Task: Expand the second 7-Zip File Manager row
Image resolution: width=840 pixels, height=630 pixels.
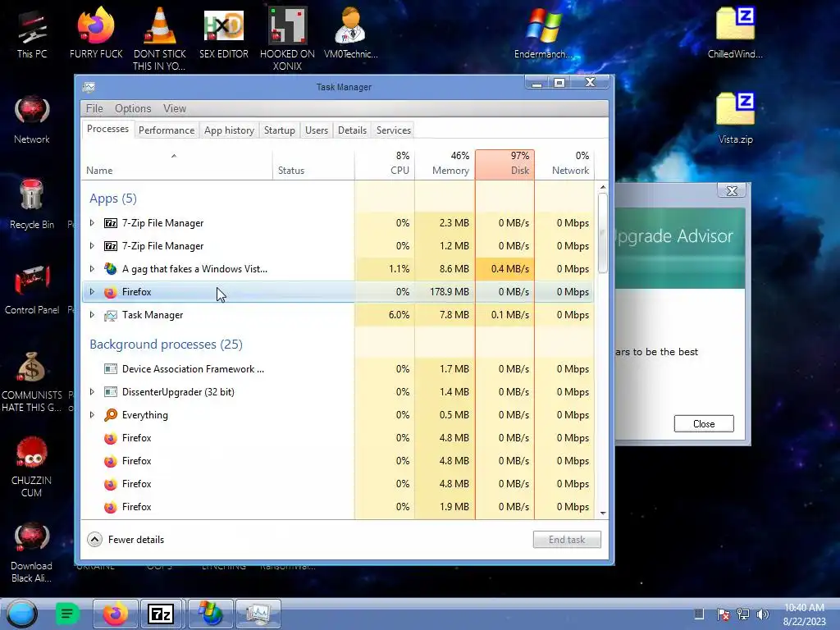Action: tap(92, 246)
